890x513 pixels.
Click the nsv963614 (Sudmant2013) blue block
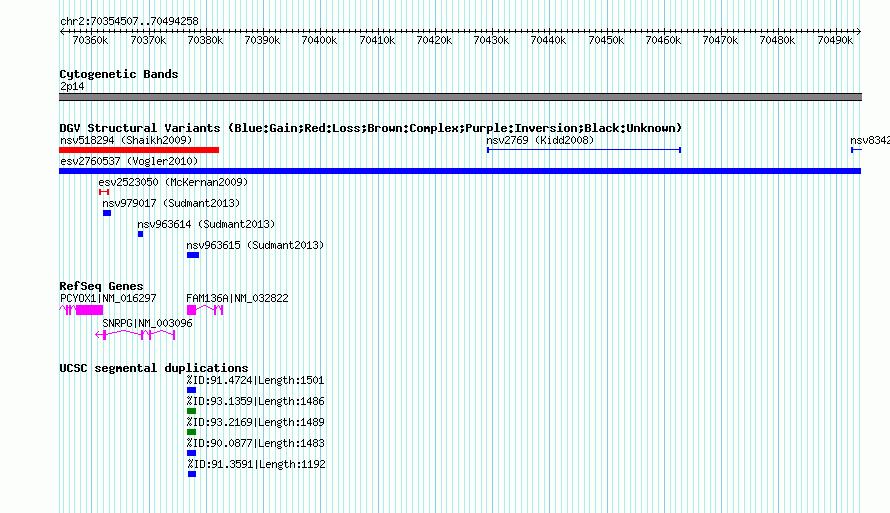pyautogui.click(x=140, y=234)
